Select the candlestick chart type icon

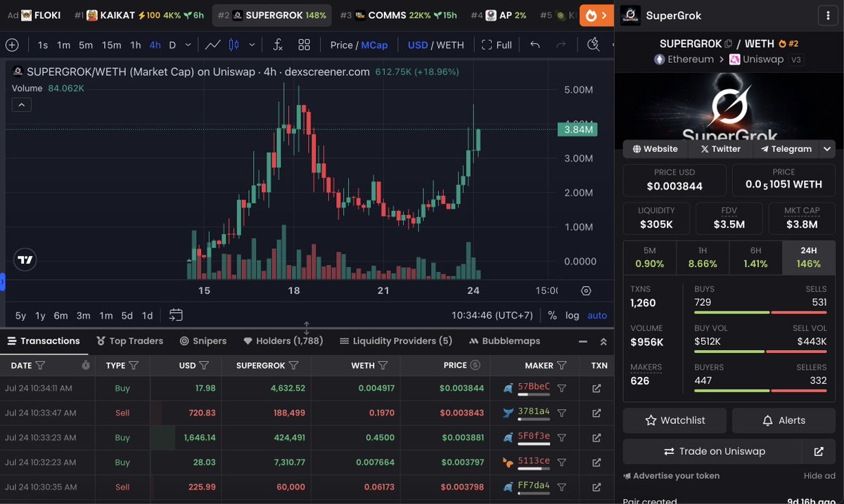(x=234, y=45)
